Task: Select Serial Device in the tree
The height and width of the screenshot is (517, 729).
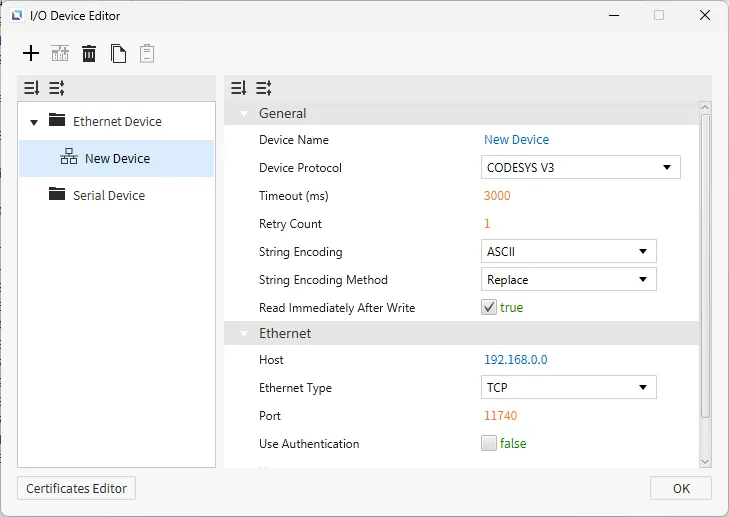Action: point(108,196)
